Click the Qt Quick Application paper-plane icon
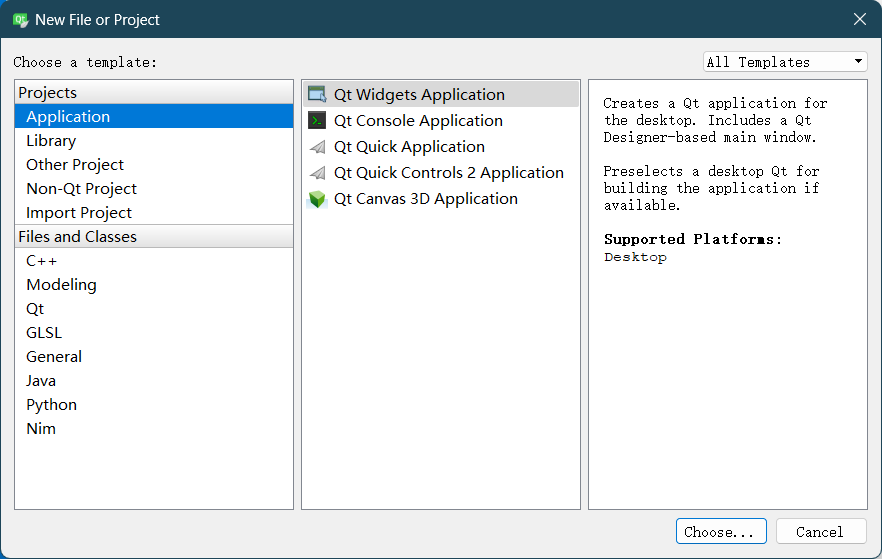The image size is (882, 559). click(317, 147)
